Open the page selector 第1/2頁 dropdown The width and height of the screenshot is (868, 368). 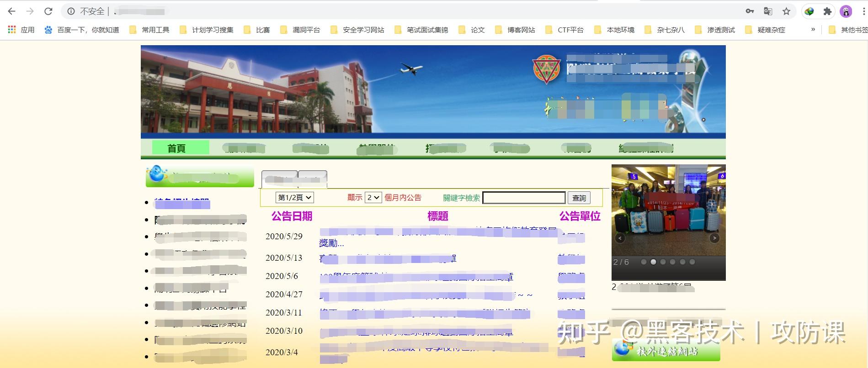coord(295,198)
